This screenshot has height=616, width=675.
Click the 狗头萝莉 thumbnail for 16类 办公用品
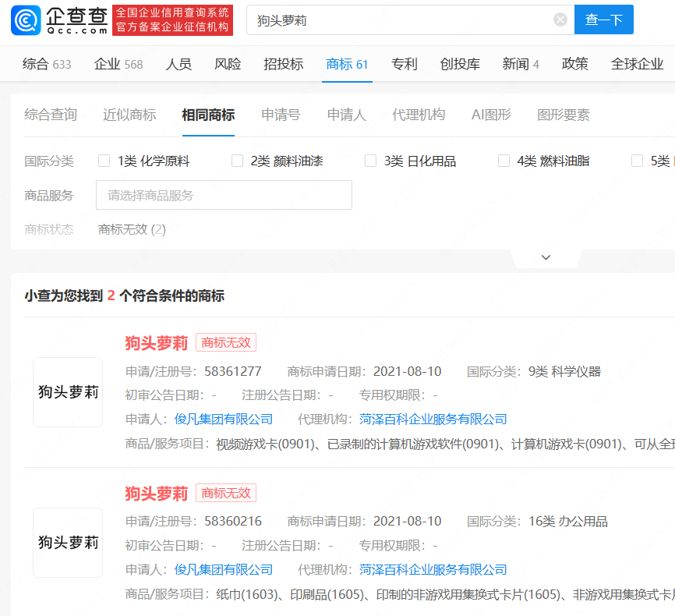point(68,543)
